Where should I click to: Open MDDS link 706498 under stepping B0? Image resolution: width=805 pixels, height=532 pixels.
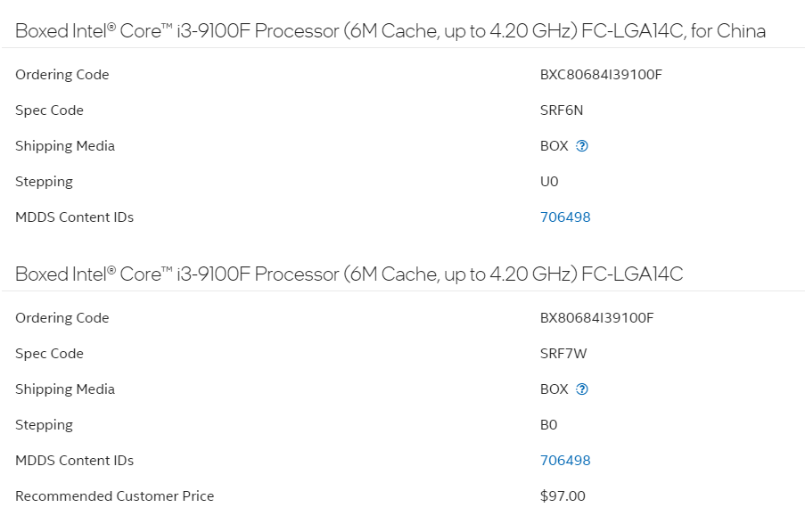coord(565,460)
